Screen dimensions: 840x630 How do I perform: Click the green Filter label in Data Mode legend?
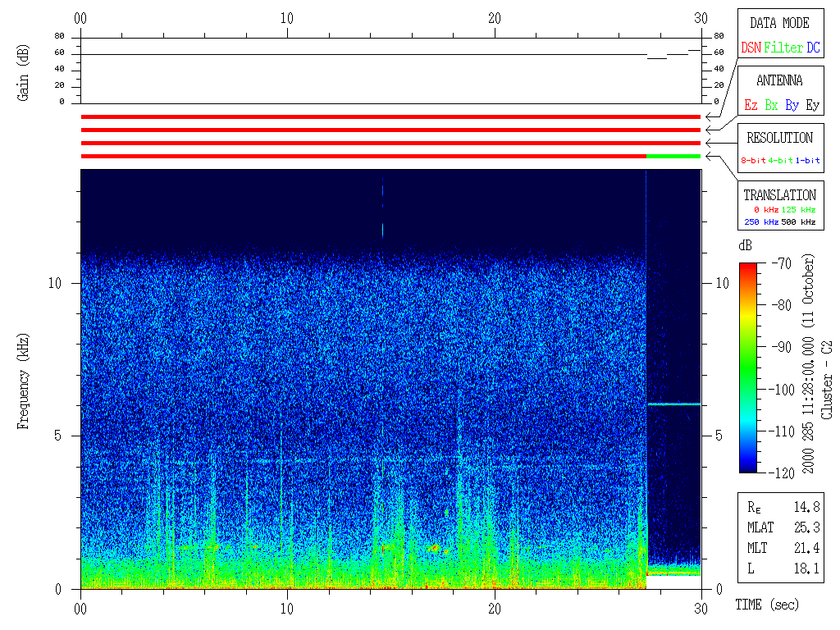[783, 48]
